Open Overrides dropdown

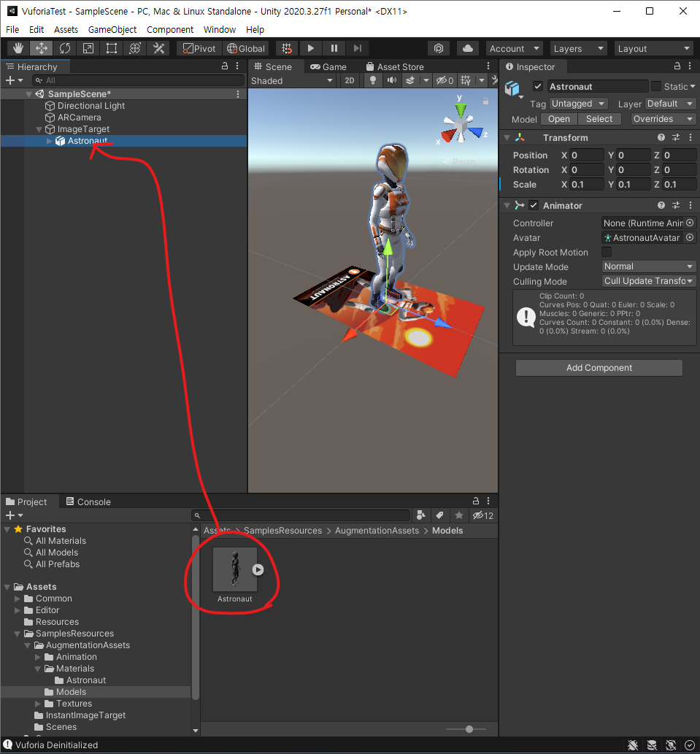[x=663, y=119]
